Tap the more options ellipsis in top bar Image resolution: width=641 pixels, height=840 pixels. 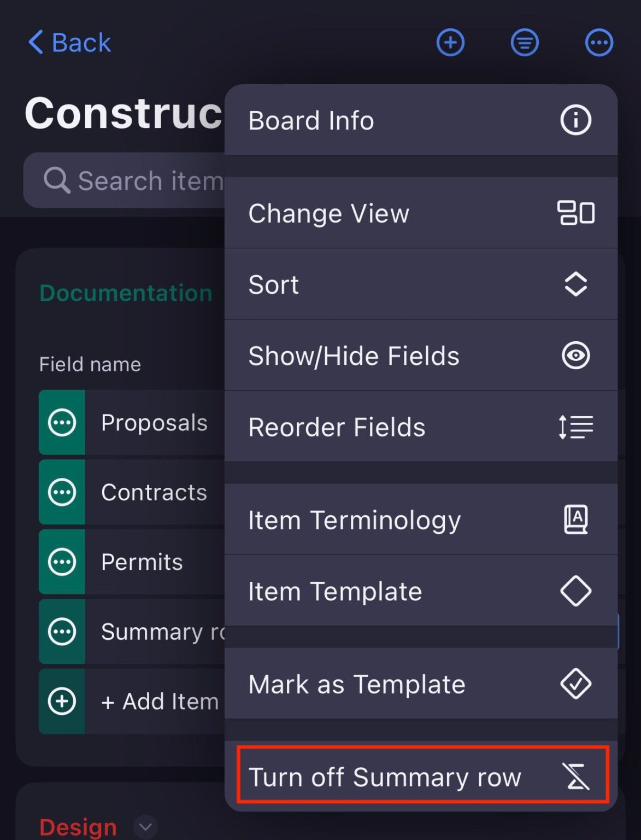[599, 43]
